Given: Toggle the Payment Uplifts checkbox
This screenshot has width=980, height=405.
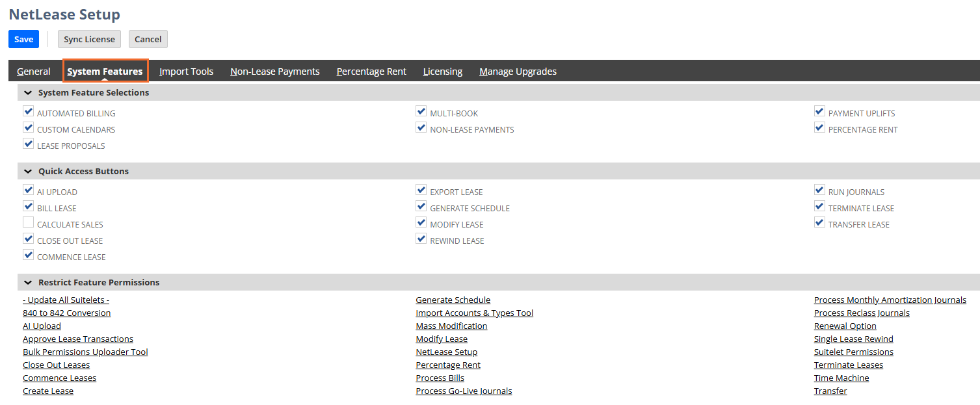Looking at the screenshot, I should (x=819, y=112).
